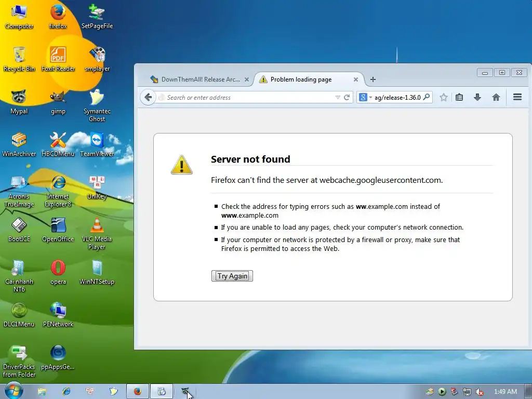This screenshot has height=399, width=532.
Task: Open WinArchiver desktop icon
Action: [19, 144]
